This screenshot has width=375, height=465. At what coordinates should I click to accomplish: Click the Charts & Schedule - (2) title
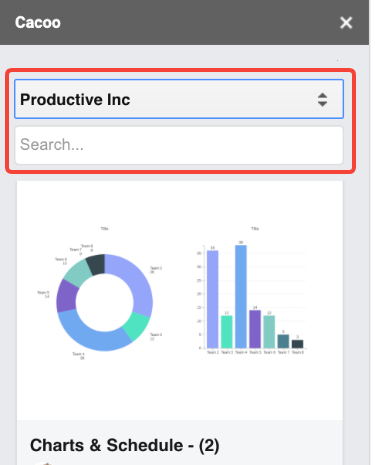click(x=125, y=445)
